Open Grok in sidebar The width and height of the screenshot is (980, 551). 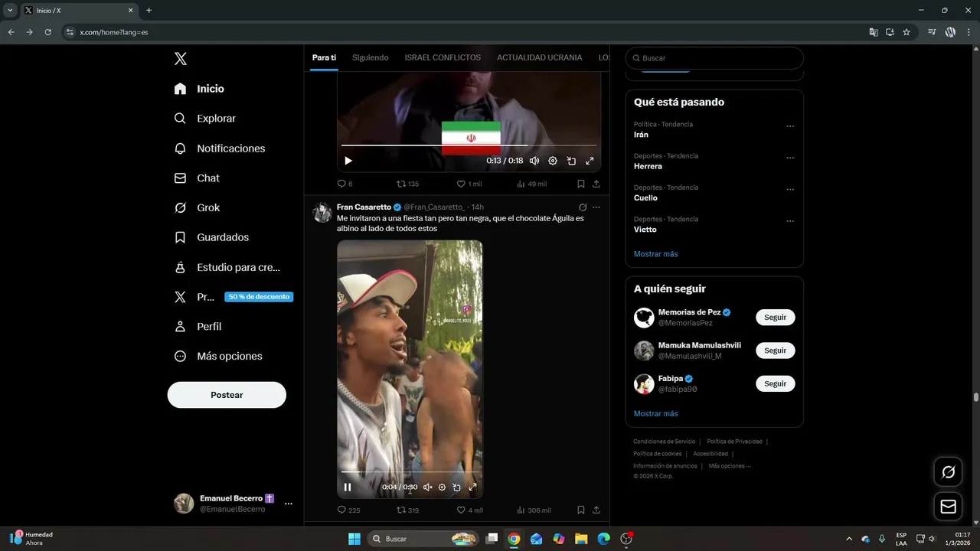tap(197, 207)
